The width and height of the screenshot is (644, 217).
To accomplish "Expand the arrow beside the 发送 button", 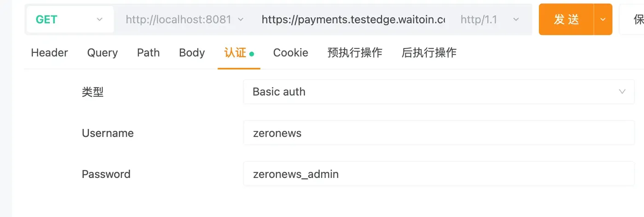I will click(603, 19).
